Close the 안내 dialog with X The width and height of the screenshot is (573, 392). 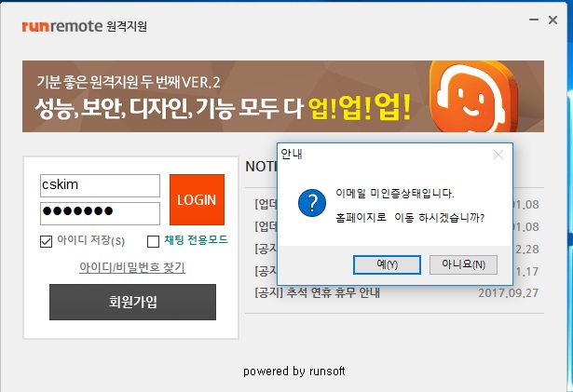498,154
